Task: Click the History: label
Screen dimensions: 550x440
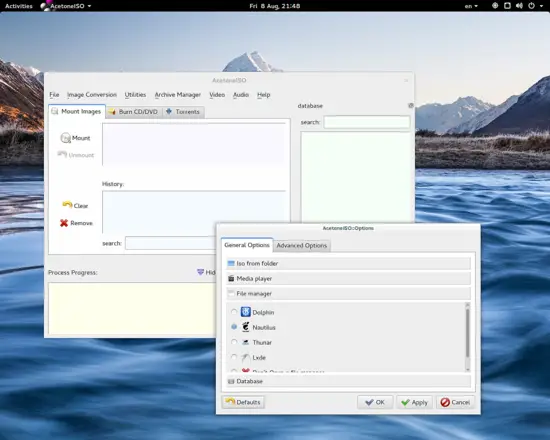Action: (113, 184)
